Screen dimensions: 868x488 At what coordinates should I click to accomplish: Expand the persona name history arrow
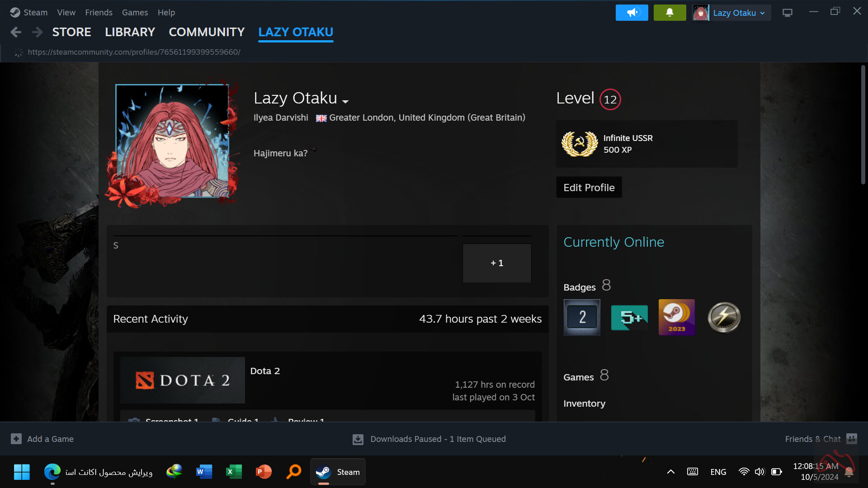[345, 101]
